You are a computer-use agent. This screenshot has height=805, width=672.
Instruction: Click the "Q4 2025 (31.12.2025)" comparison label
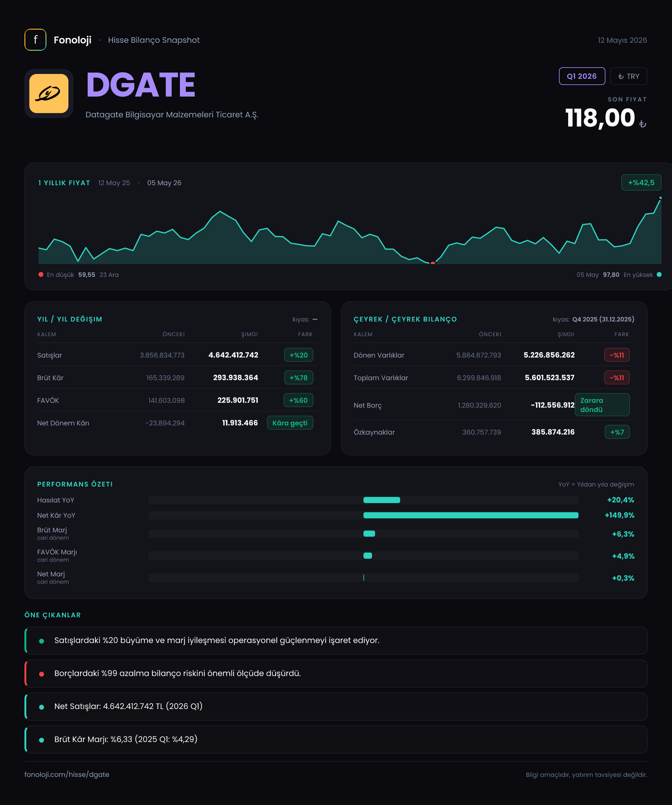pyautogui.click(x=603, y=319)
